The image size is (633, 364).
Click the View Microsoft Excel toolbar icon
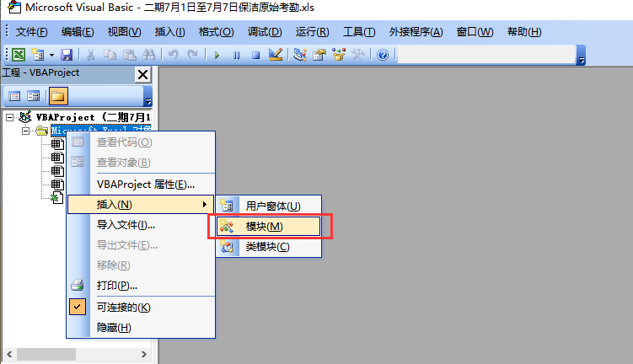(19, 55)
